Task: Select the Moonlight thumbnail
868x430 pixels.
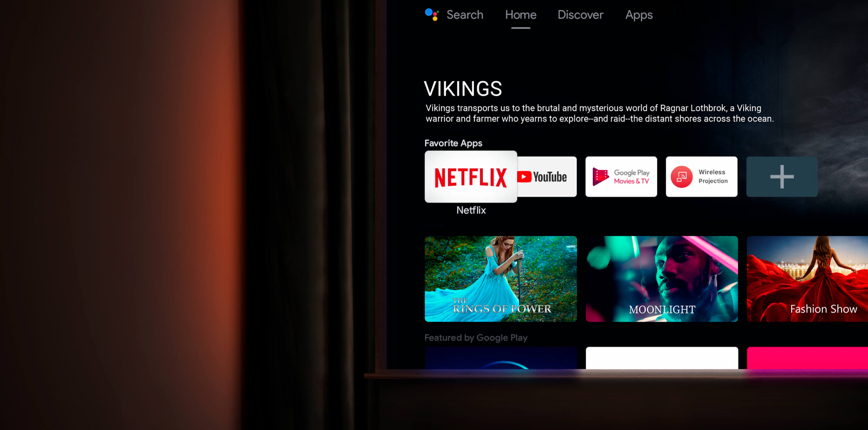Action: coord(662,279)
